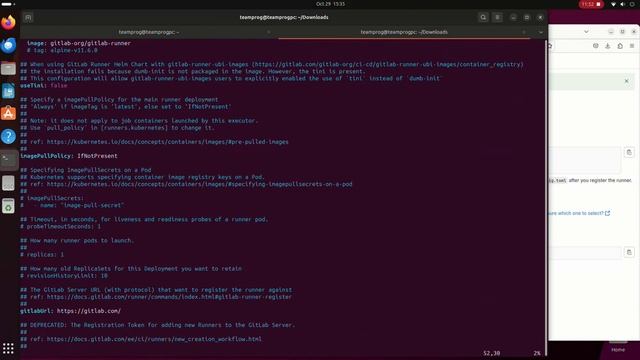Click the '# revisionHistoryLimit: 10' line
640x360 pixels.
(64, 276)
